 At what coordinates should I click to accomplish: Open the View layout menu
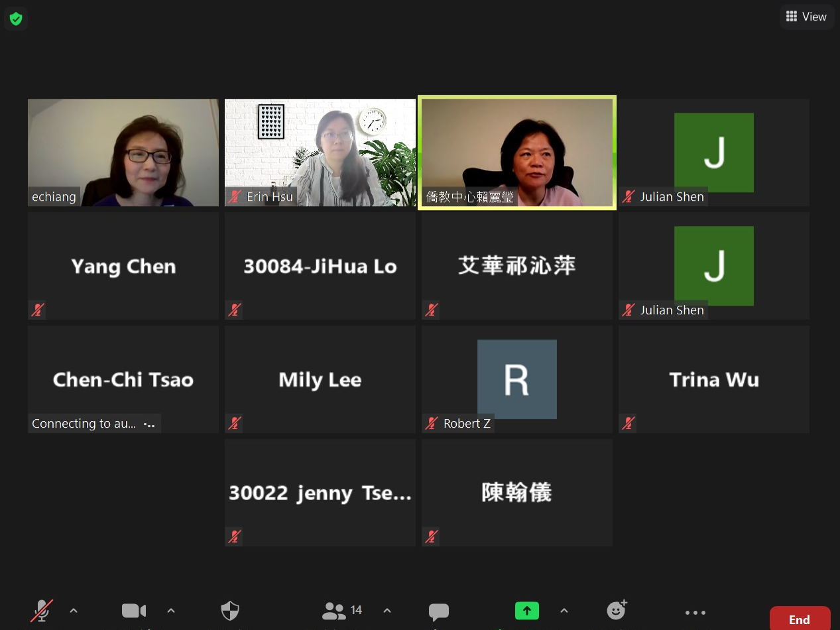pyautogui.click(x=806, y=17)
